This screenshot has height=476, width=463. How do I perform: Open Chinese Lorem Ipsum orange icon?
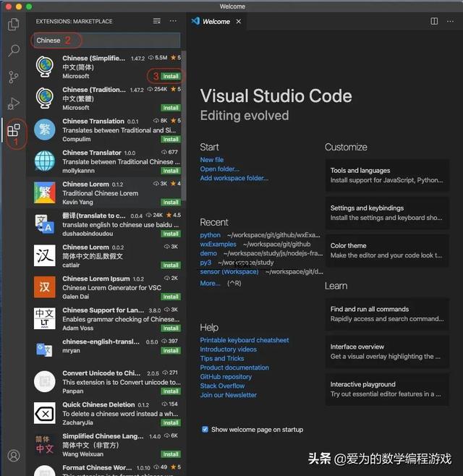click(x=45, y=287)
